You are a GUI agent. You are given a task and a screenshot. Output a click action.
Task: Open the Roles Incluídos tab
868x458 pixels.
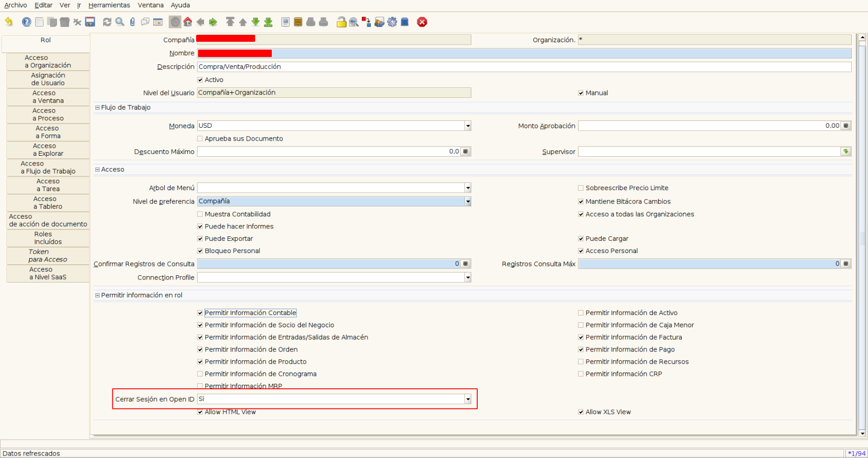click(48, 238)
